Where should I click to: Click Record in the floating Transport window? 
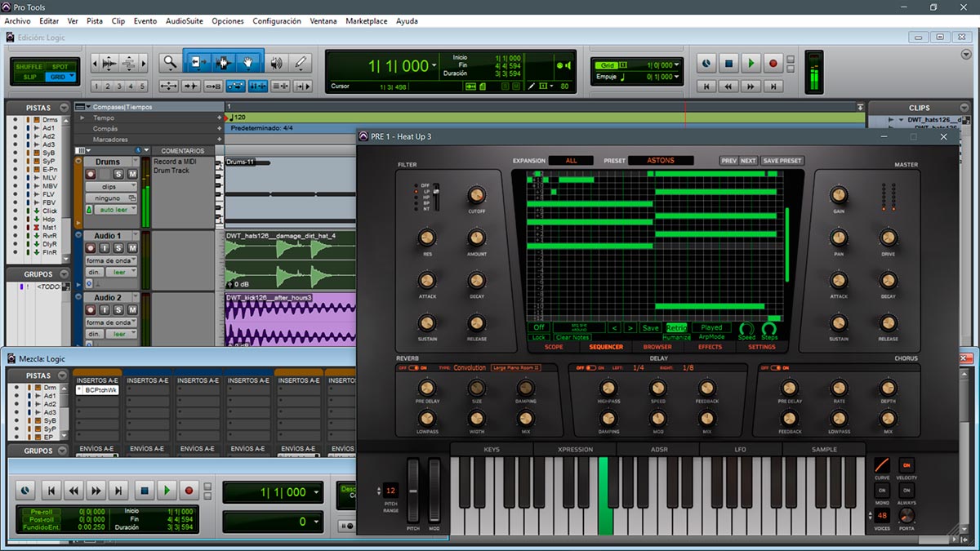[189, 491]
